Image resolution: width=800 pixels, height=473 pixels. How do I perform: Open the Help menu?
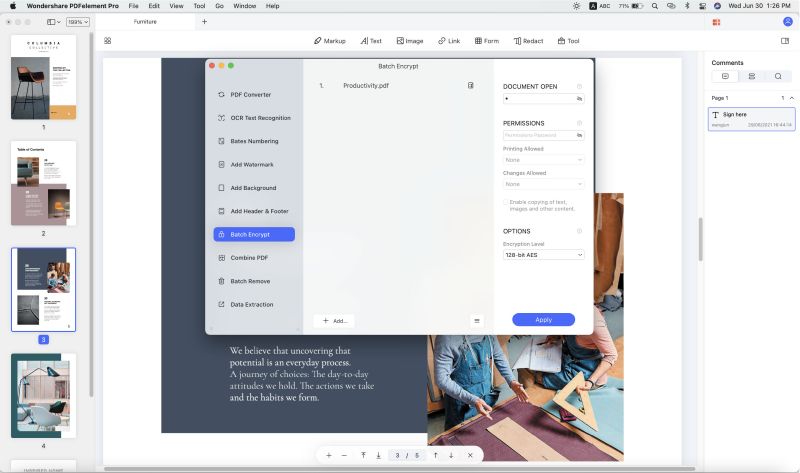(x=272, y=6)
